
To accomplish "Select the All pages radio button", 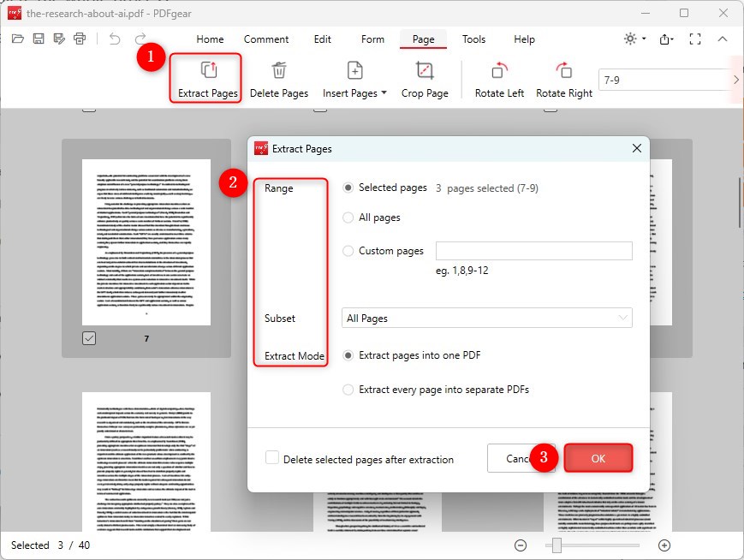I will [x=348, y=217].
